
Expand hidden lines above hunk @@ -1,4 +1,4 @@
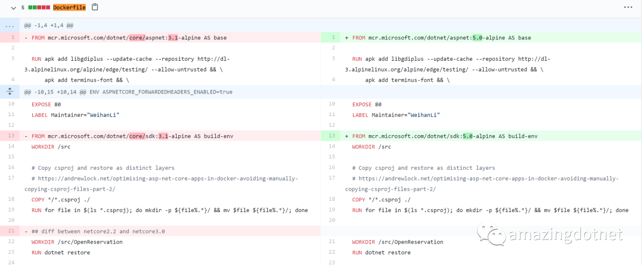10,26
